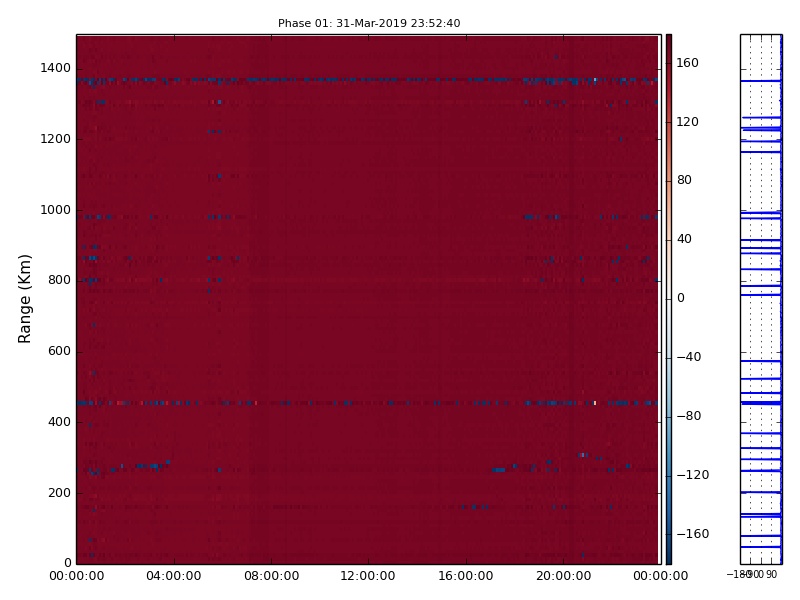Click the y-axis tick label '200'
This screenshot has height=600, width=800.
coord(60,493)
